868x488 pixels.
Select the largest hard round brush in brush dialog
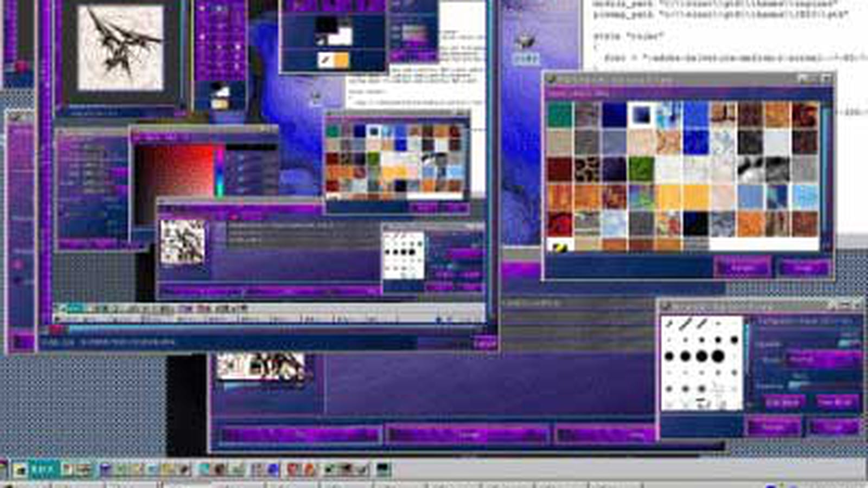718,356
